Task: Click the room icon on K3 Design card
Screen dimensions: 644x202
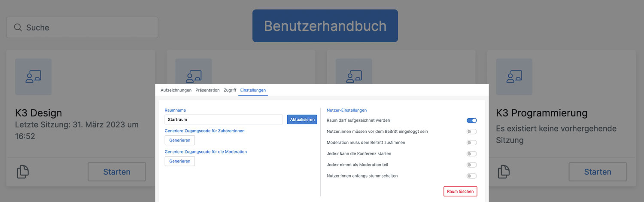Action: [33, 77]
